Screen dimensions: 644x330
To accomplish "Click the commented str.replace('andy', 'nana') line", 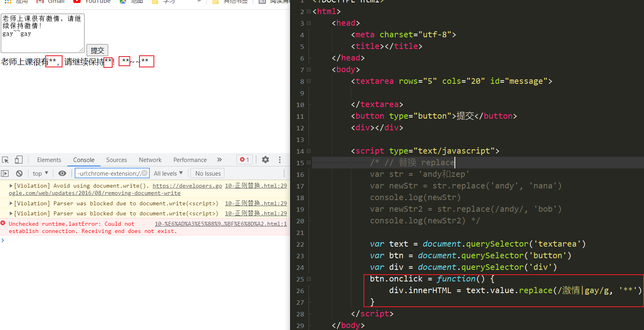I will click(466, 186).
